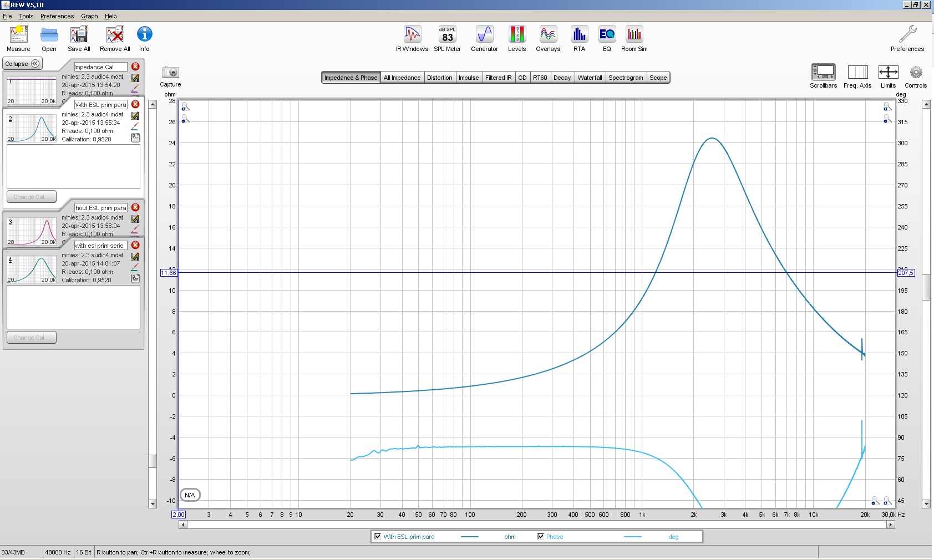Change trace colour of With ESL prim para
The width and height of the screenshot is (934, 560).
[x=135, y=126]
